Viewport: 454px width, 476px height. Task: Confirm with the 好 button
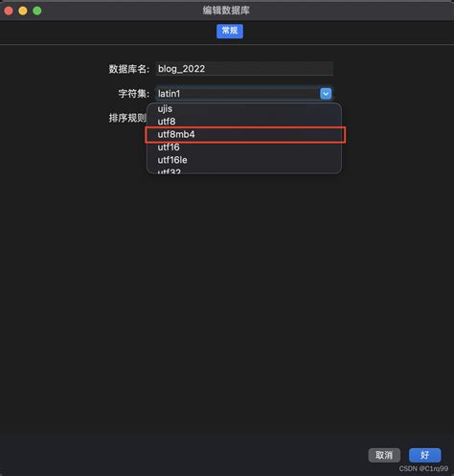tap(425, 455)
